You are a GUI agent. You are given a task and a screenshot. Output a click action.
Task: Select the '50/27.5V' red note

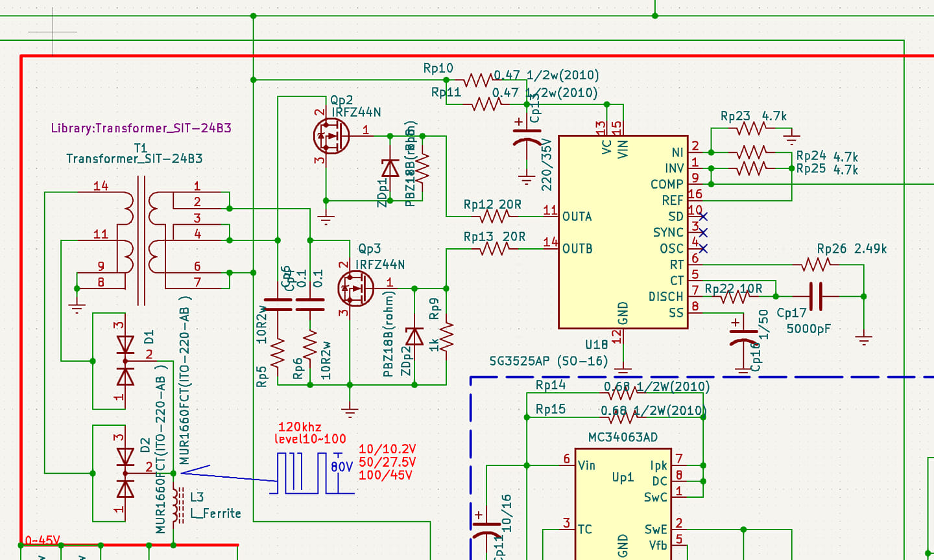pyautogui.click(x=387, y=462)
